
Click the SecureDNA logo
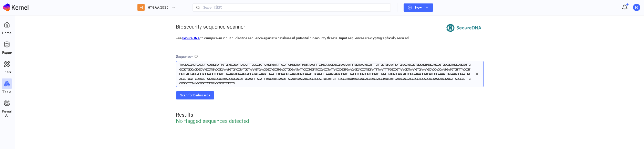pos(464,28)
